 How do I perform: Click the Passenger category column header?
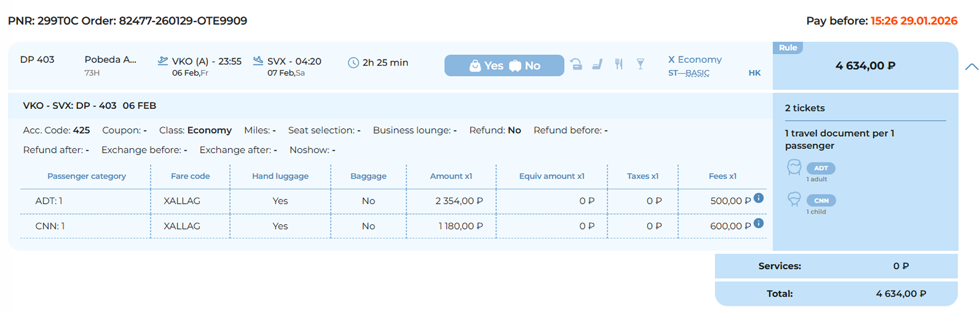[x=86, y=176]
